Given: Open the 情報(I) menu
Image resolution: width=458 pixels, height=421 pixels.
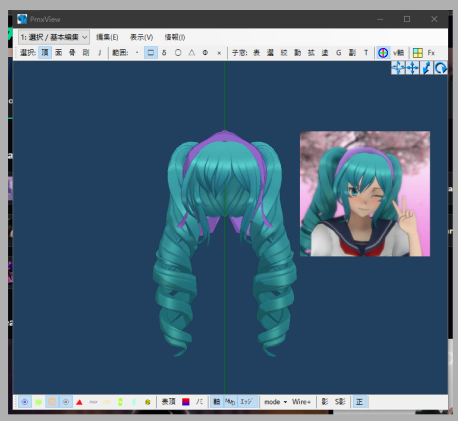Looking at the screenshot, I should (x=175, y=37).
